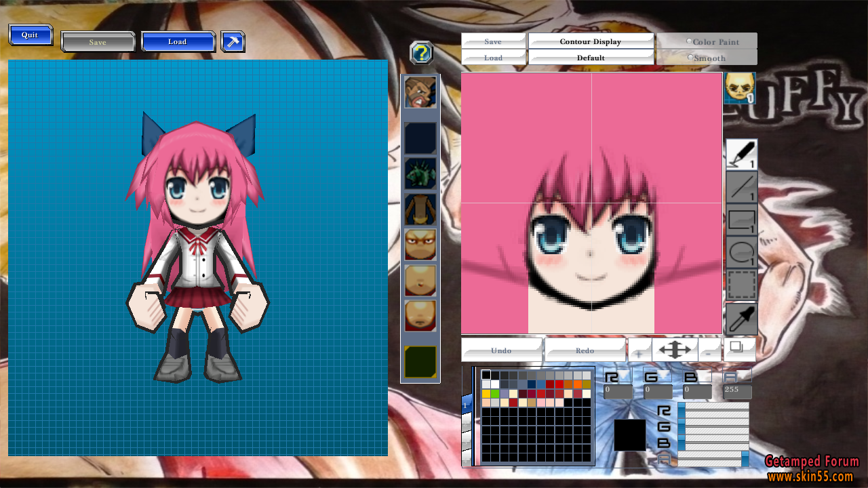
Task: Click the overlapping squares copy icon
Action: (738, 348)
